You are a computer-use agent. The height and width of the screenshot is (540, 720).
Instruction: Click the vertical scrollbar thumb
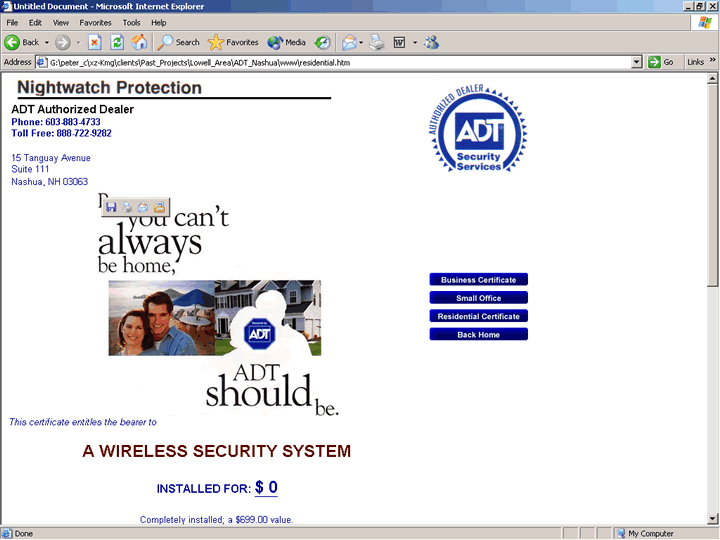tap(712, 185)
